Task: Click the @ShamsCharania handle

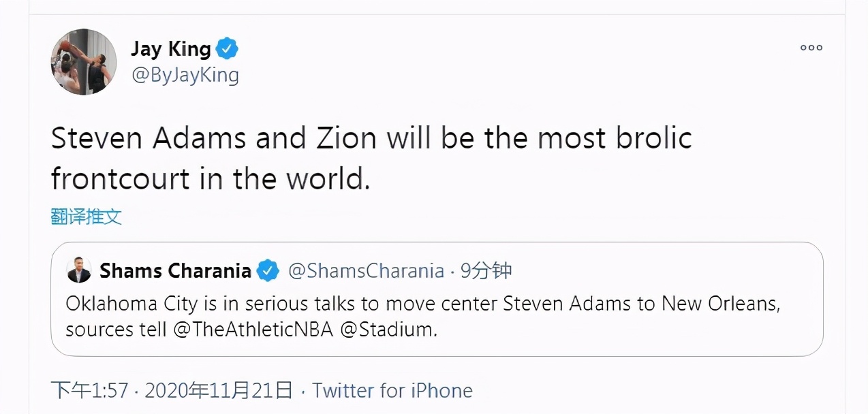Action: 367,271
